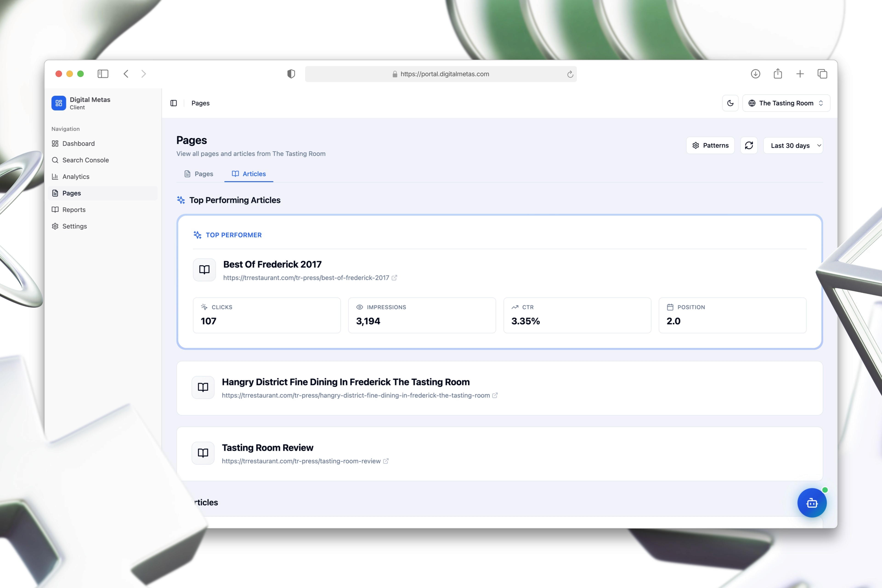Click Safari share icon

pyautogui.click(x=777, y=74)
